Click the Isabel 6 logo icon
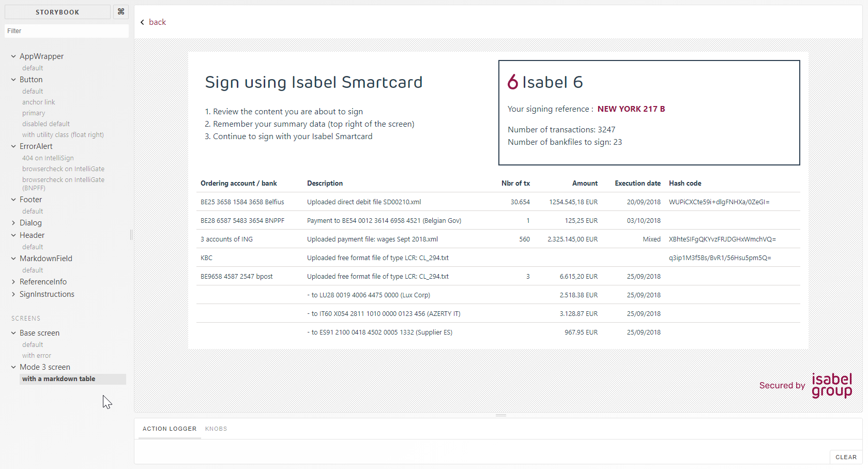Viewport: 868px width, 469px height. coord(513,82)
